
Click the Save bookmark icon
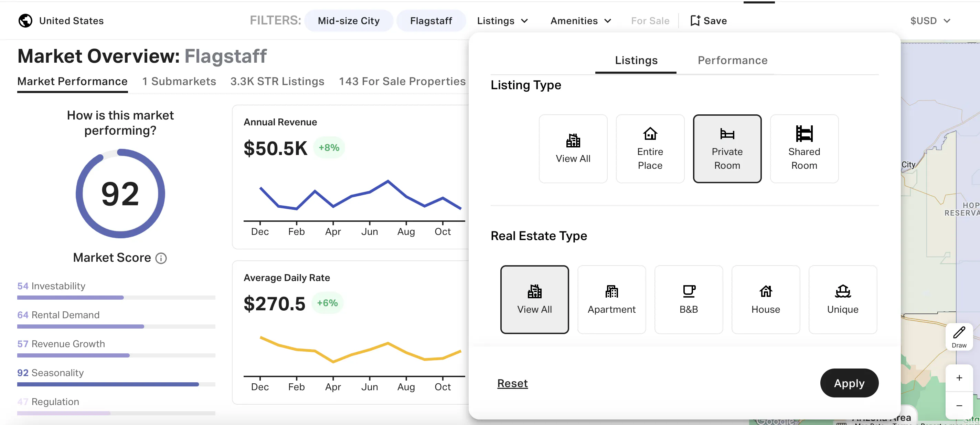click(x=695, y=21)
